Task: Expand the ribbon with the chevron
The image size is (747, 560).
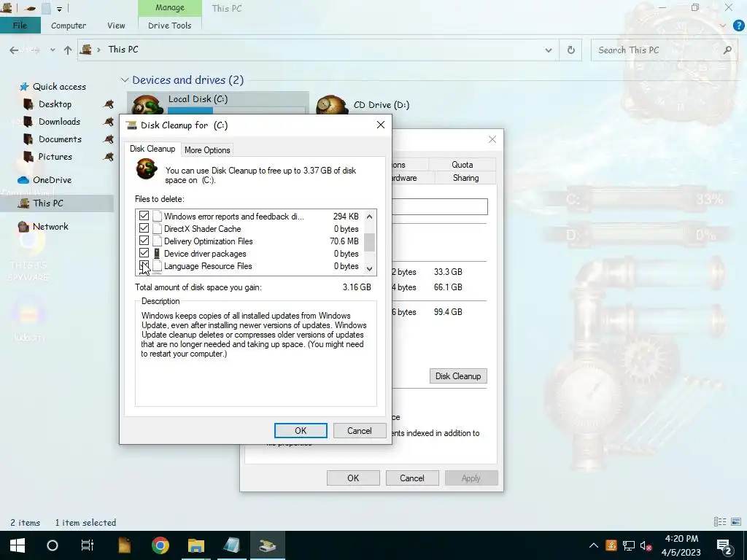Action: pyautogui.click(x=723, y=26)
